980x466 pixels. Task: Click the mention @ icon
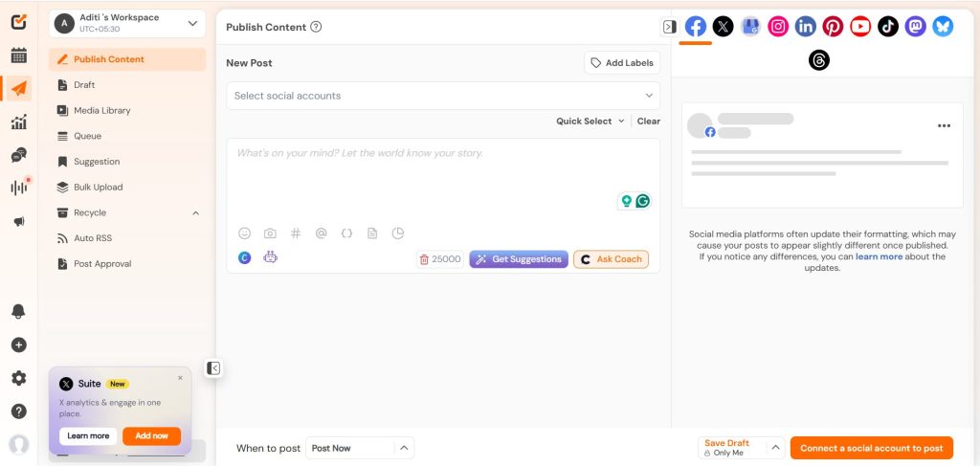click(x=322, y=233)
